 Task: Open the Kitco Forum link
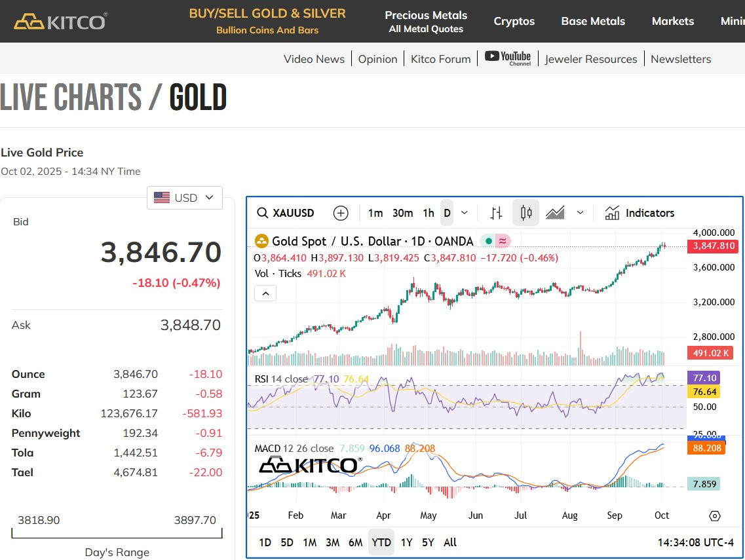[440, 59]
